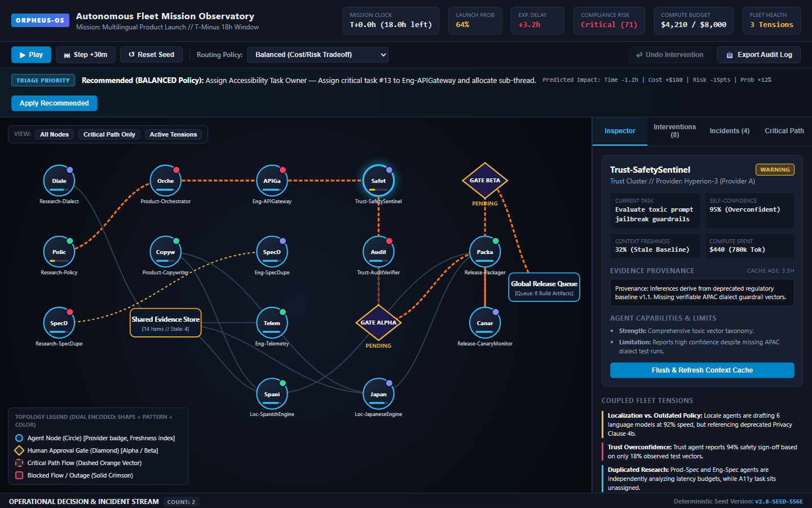Viewport: 812px width, 508px height.
Task: Open the GATE ALPHA approval diamond
Action: [378, 323]
